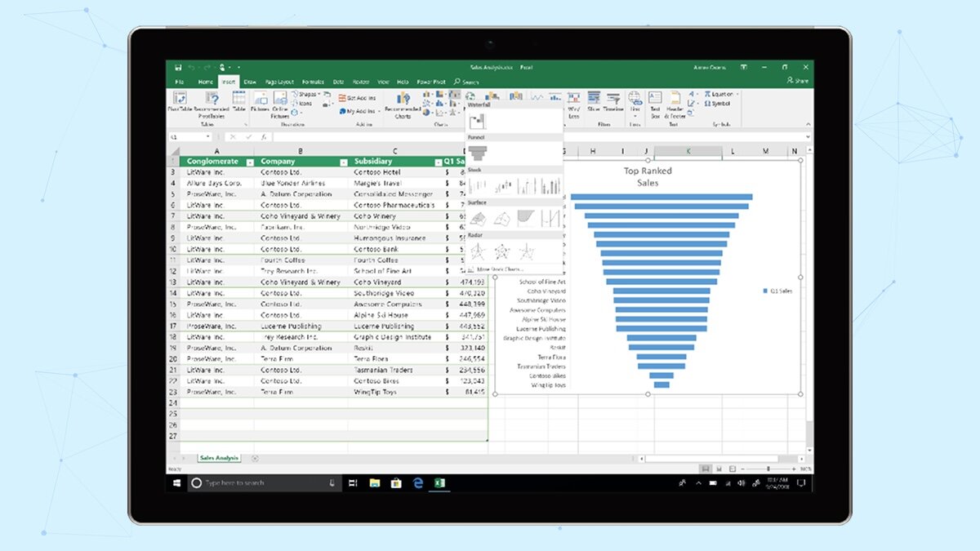Screen dimensions: 980x551
Task: Click the Slicer filter icon
Action: coord(594,101)
